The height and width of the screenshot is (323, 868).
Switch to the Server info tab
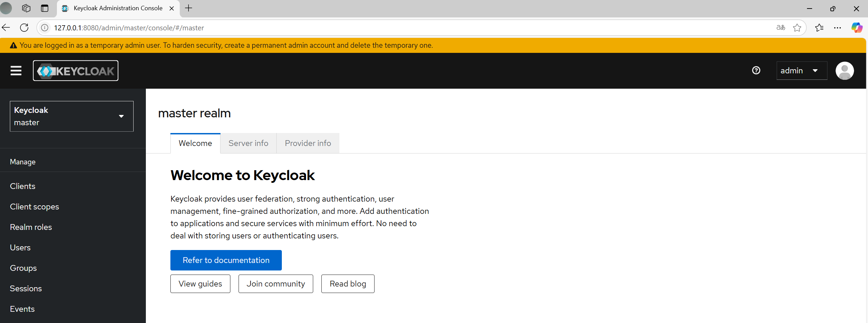[x=248, y=143]
